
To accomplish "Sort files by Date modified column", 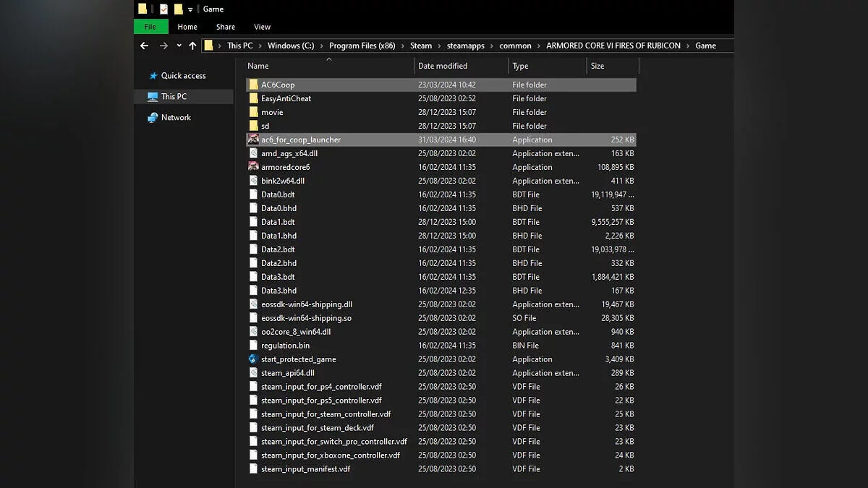I will click(443, 66).
